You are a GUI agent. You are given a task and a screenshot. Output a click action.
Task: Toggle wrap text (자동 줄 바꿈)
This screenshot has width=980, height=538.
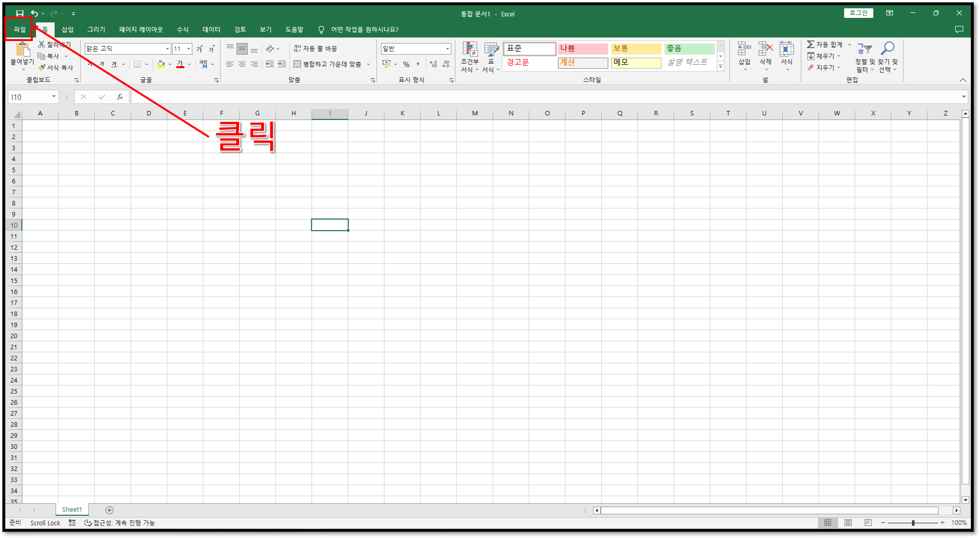pyautogui.click(x=316, y=49)
